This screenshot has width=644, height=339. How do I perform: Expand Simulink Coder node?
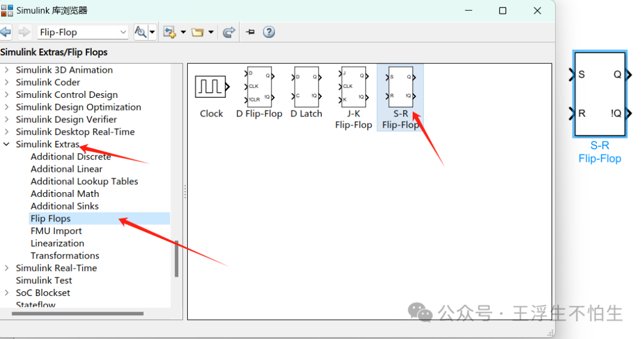(7, 82)
